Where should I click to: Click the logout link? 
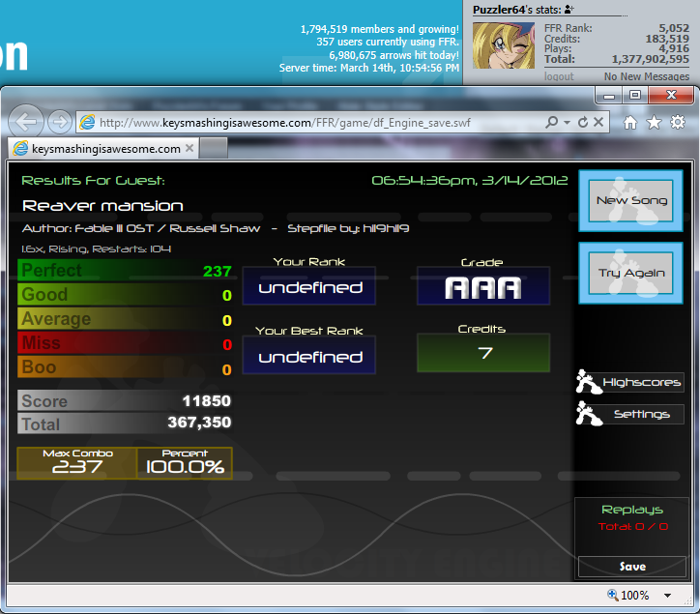click(559, 76)
